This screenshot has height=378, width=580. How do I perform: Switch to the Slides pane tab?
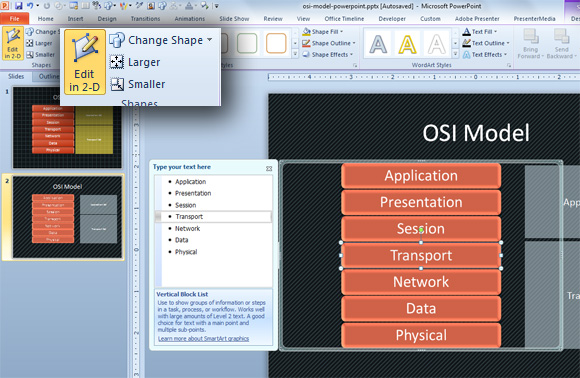coord(16,76)
